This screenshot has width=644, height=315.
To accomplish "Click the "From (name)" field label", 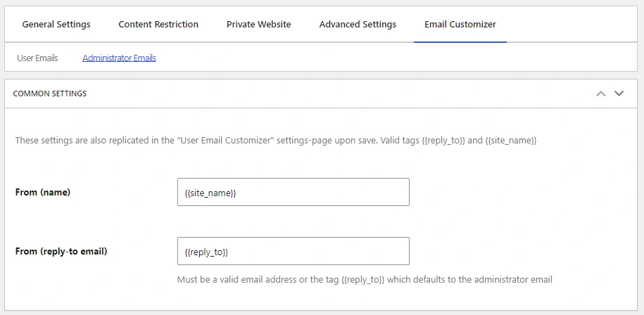I will pyautogui.click(x=43, y=192).
